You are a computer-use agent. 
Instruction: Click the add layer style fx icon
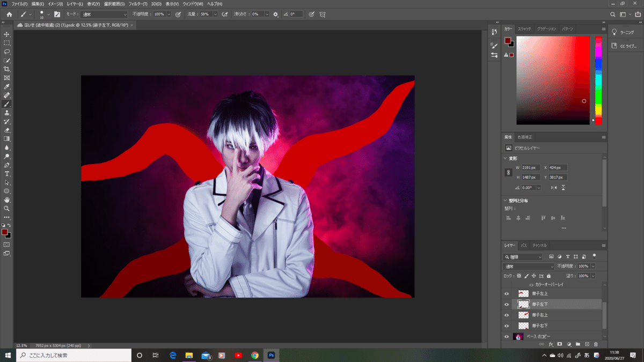[551, 344]
